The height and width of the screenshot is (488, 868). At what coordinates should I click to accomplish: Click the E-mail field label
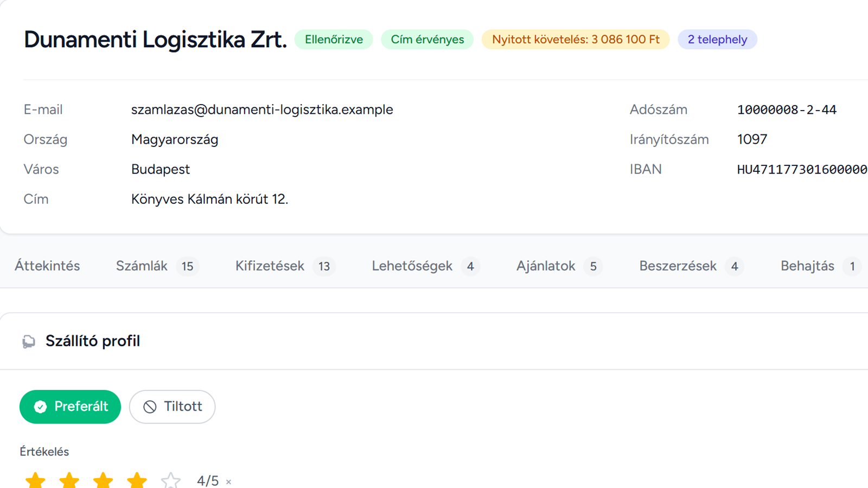click(43, 110)
